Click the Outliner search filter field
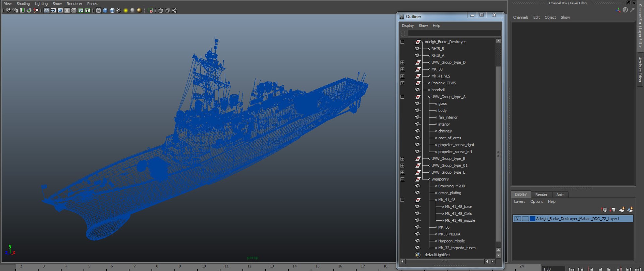This screenshot has width=644, height=271. coord(454,33)
